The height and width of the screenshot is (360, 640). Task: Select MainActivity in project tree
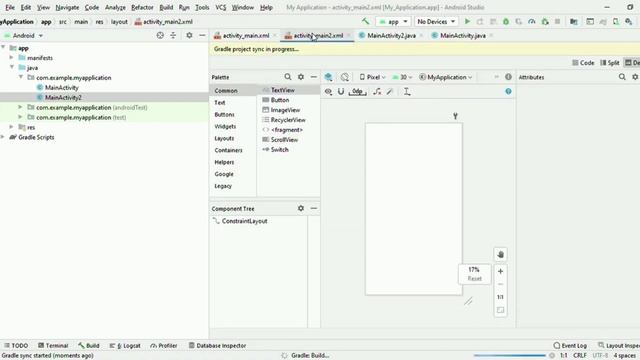coord(62,87)
